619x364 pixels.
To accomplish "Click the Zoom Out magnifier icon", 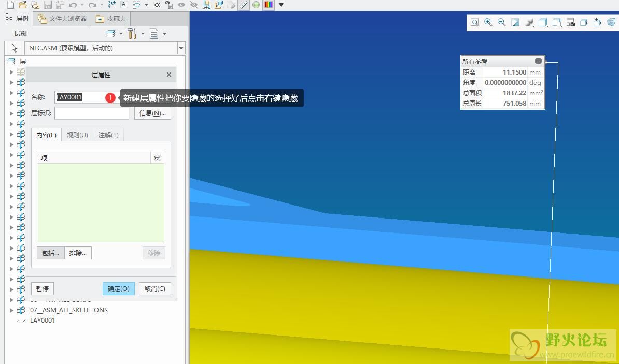I will (502, 22).
